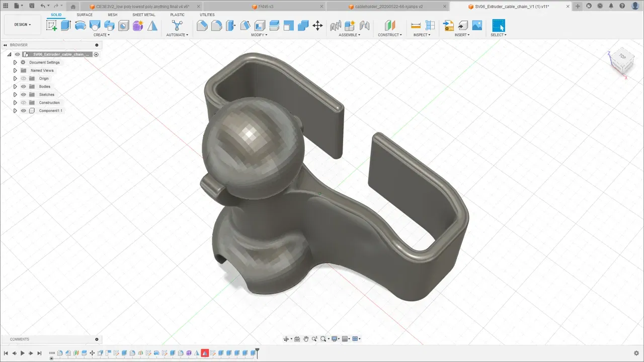Add a new design tab
The height and width of the screenshot is (362, 644).
point(578,6)
